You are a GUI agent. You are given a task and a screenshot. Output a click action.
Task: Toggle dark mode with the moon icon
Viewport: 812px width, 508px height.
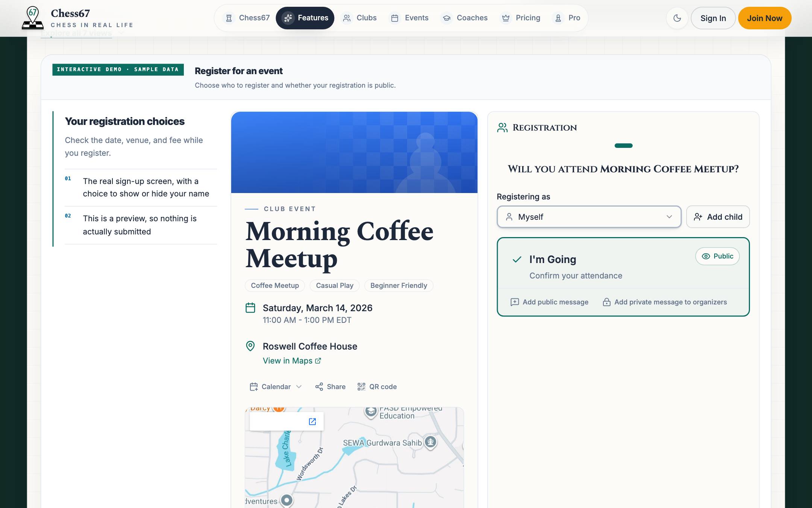tap(677, 18)
